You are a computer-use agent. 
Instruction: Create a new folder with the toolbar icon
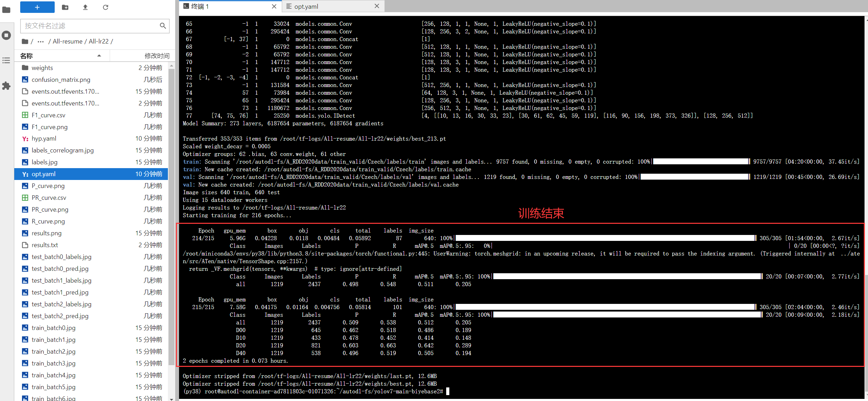click(x=65, y=7)
